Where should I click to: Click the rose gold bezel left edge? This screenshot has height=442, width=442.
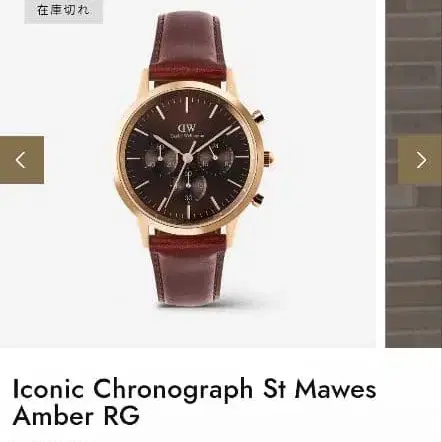(120, 158)
